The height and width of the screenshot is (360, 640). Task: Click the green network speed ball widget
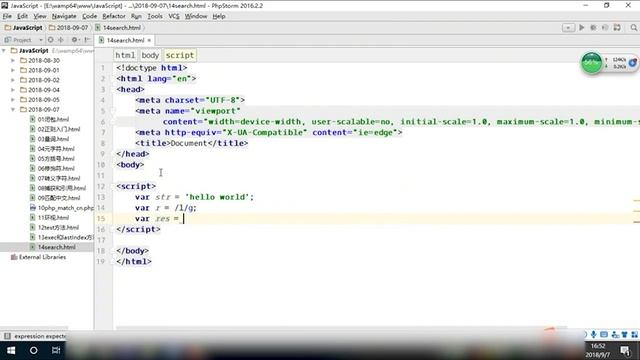pos(591,63)
